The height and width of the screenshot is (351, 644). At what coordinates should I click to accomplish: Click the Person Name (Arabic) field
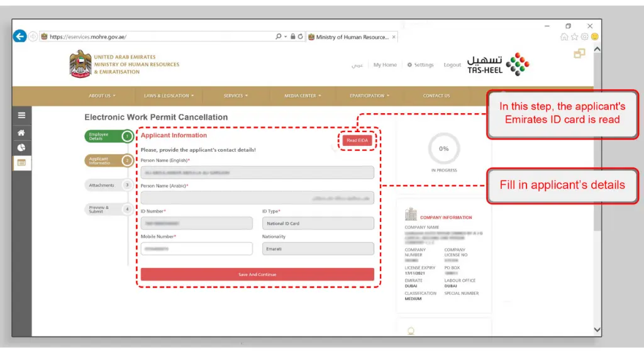[257, 198]
